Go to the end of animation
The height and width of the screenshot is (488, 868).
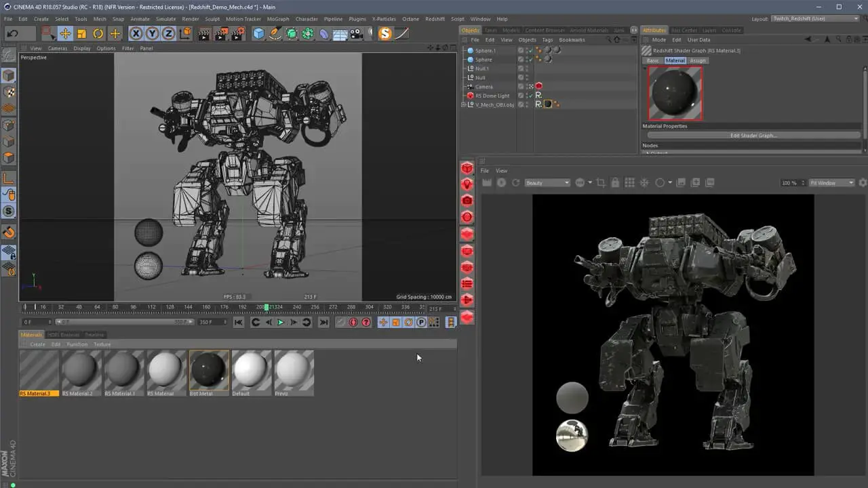tap(323, 323)
